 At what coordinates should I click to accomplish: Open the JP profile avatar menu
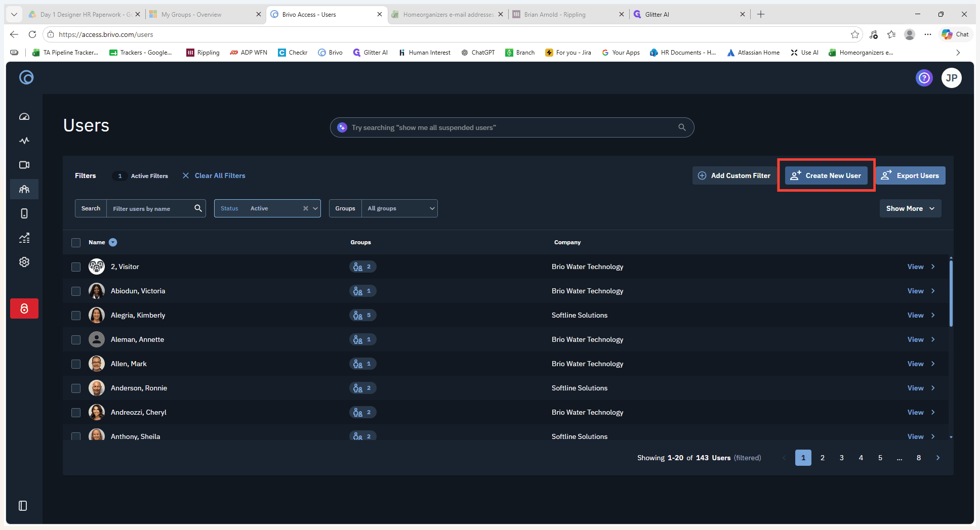pos(952,78)
